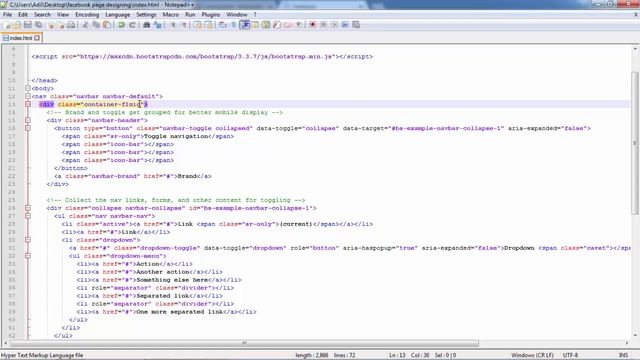Open the Edit menu

(x=23, y=15)
